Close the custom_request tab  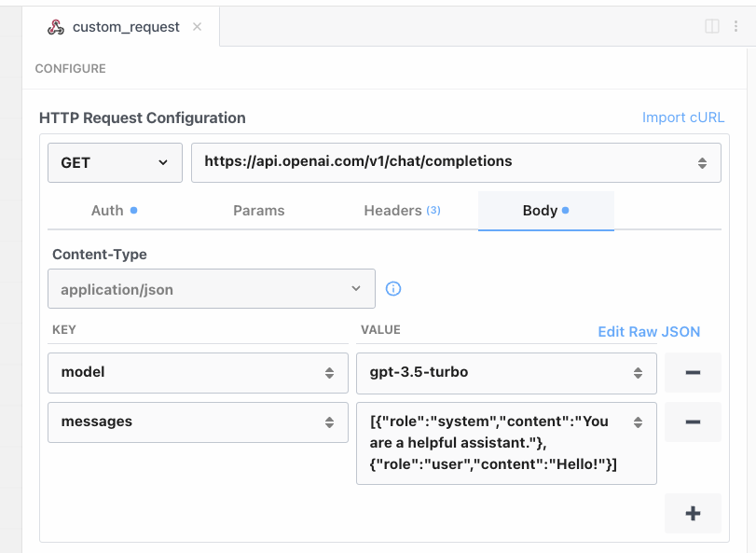(197, 26)
